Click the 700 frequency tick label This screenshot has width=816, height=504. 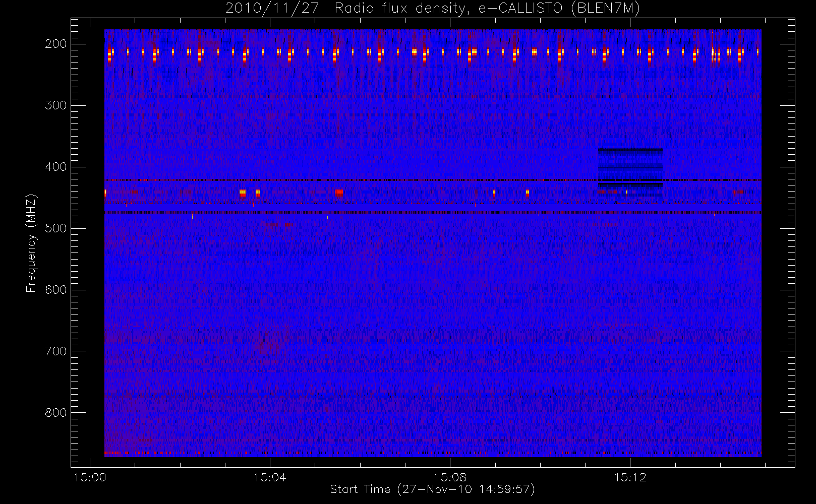click(x=55, y=351)
